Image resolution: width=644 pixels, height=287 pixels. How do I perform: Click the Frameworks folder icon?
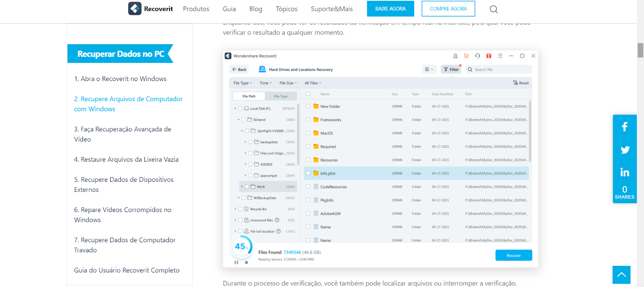pyautogui.click(x=316, y=120)
